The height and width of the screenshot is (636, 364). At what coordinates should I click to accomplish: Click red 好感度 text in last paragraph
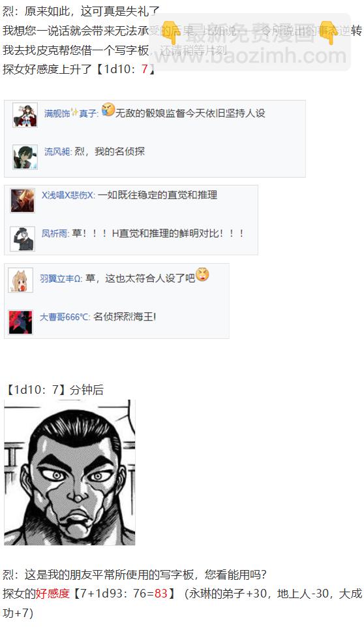(x=53, y=594)
